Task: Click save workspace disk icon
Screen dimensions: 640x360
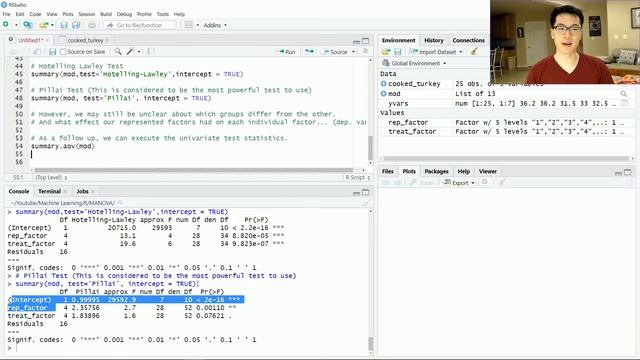Action: pos(398,52)
